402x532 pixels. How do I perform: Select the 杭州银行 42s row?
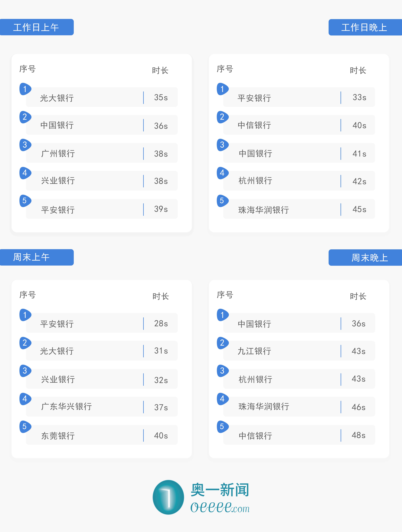coord(299,181)
